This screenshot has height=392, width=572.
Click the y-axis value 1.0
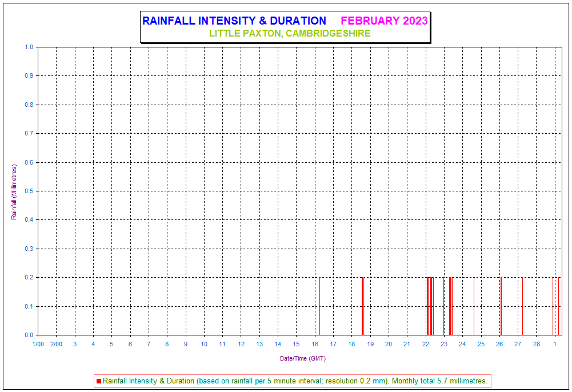point(29,47)
